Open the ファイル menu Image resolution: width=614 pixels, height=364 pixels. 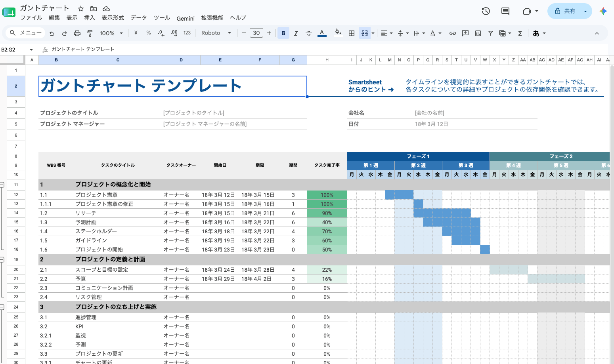tap(31, 18)
